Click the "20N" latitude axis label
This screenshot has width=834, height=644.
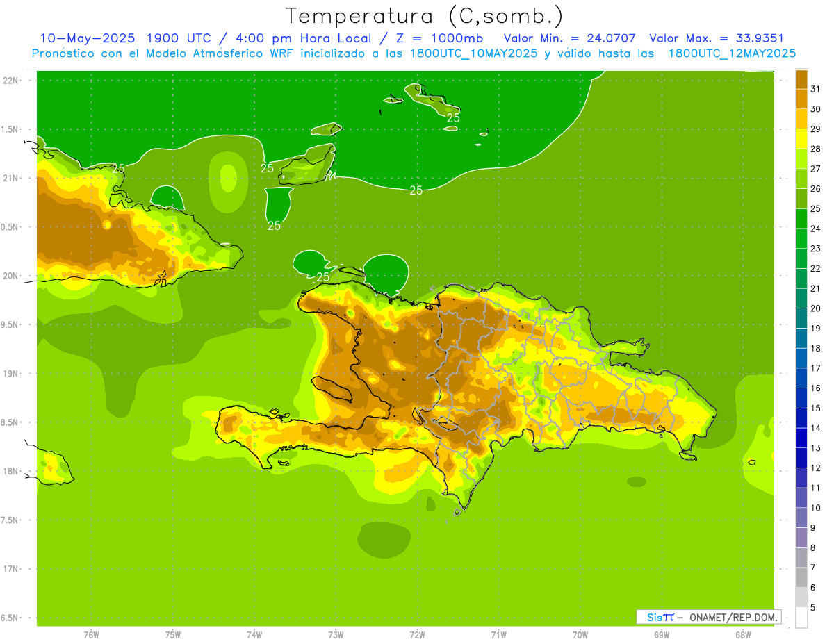[x=12, y=276]
